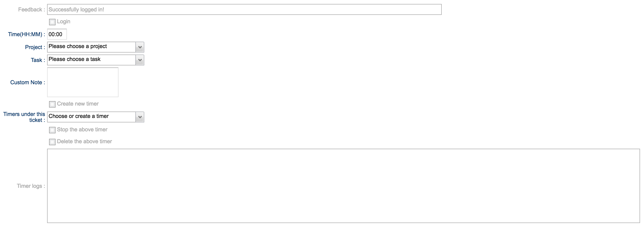The width and height of the screenshot is (644, 226).
Task: Toggle the Delete the above timer checkbox
Action: point(52,142)
